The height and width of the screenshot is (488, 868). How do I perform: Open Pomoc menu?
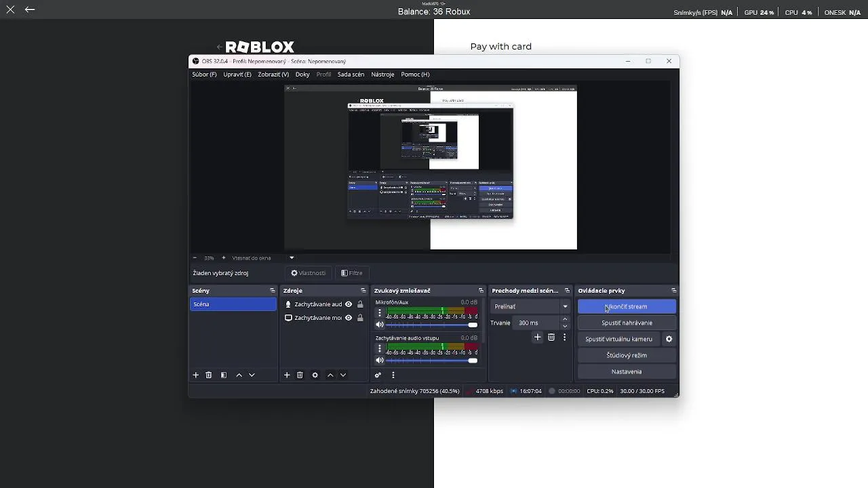point(415,75)
